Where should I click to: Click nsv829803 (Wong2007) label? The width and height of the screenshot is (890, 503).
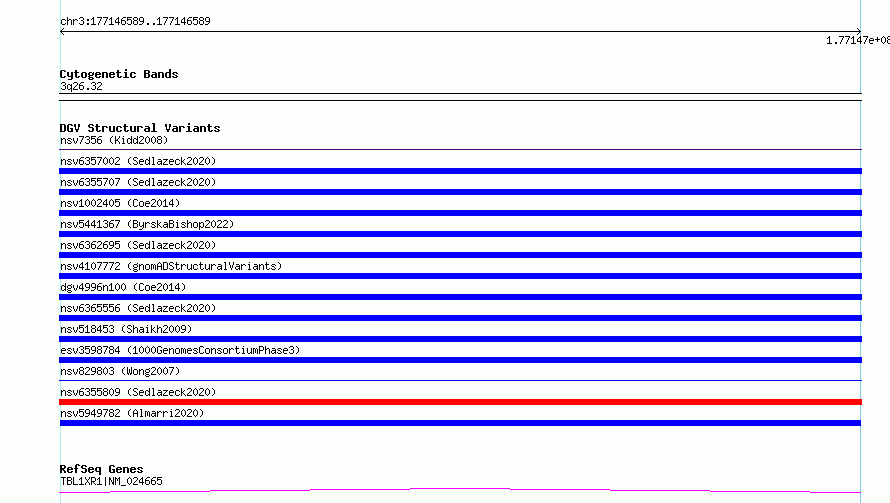pyautogui.click(x=120, y=371)
